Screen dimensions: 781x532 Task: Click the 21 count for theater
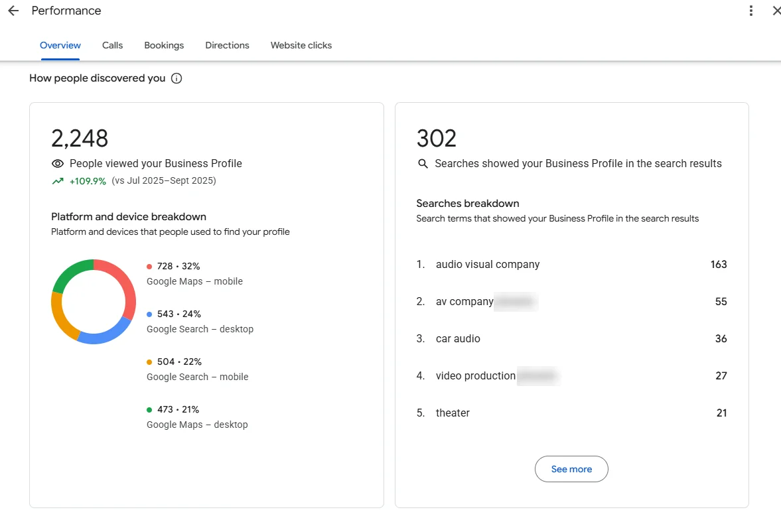pyautogui.click(x=721, y=413)
